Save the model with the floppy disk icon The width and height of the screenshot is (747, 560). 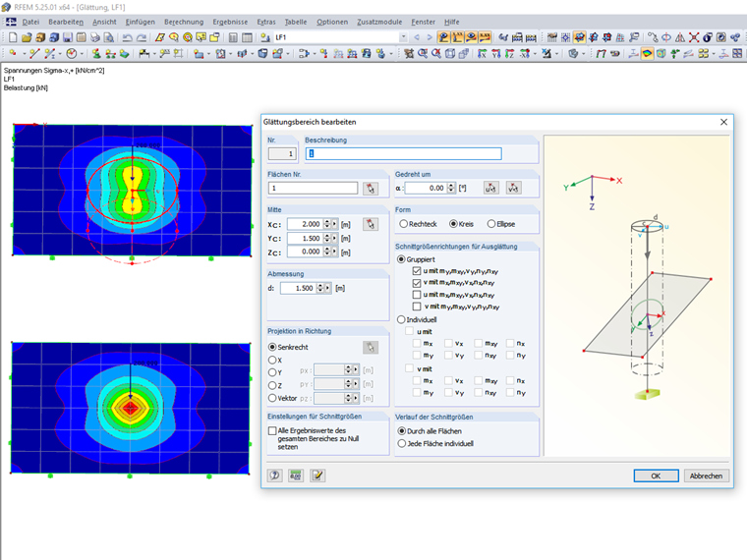pos(68,37)
